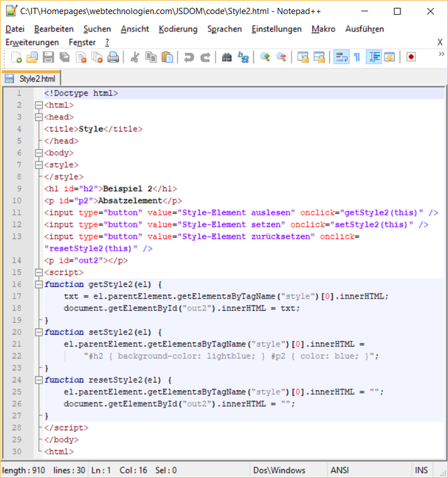Open the Erweiterungen menu
448x478 pixels.
pos(32,42)
